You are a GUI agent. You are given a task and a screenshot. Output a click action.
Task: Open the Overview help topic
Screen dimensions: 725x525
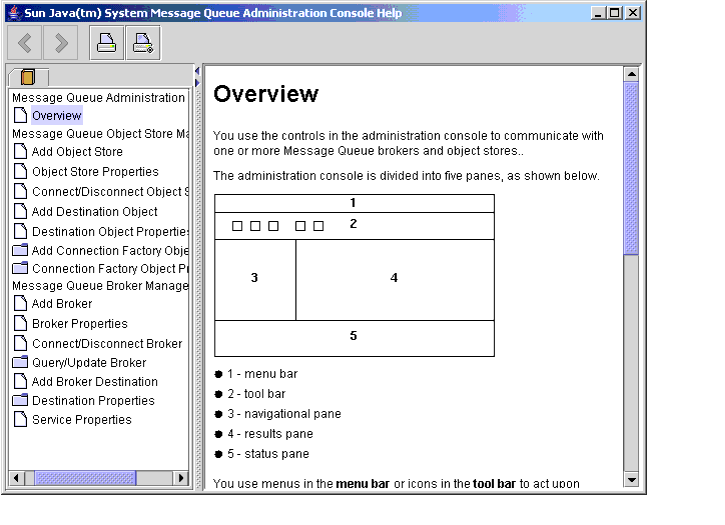(x=57, y=116)
